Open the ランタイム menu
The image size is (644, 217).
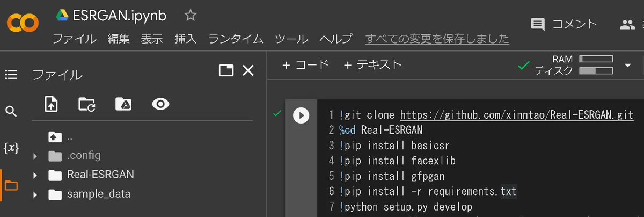pos(236,39)
